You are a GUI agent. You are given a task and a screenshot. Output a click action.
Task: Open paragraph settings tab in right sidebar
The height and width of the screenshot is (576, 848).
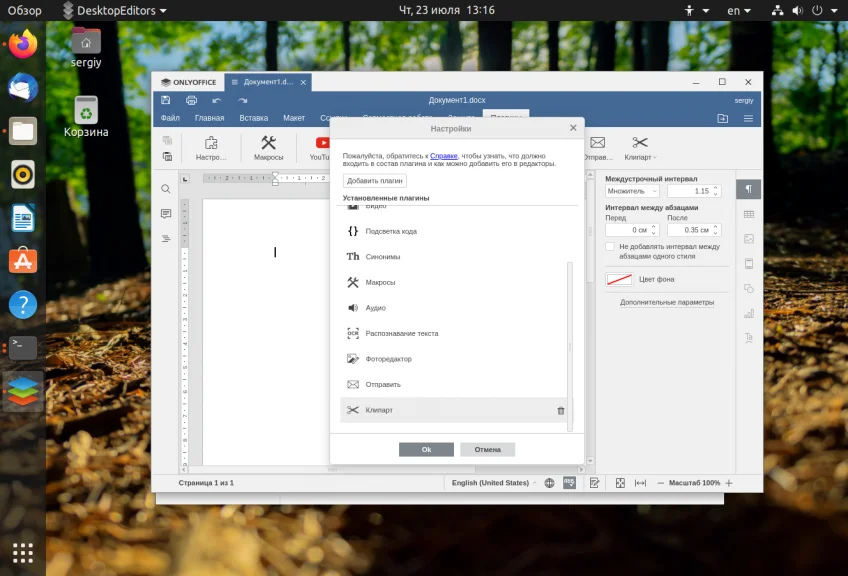(x=748, y=189)
